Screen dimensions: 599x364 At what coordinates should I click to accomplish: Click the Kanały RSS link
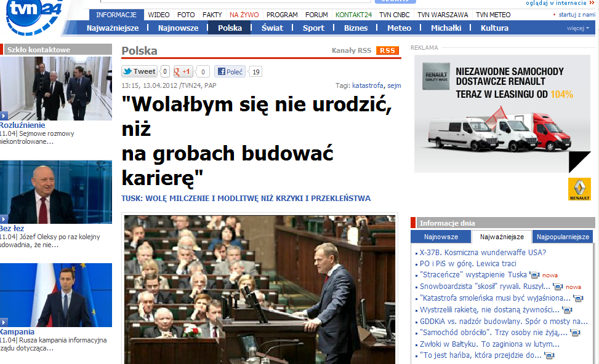click(x=352, y=50)
